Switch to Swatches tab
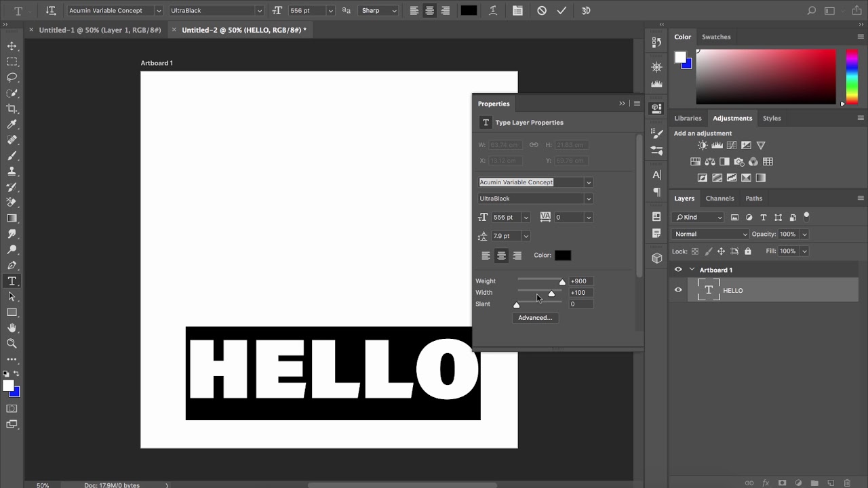This screenshot has height=488, width=868. (716, 37)
